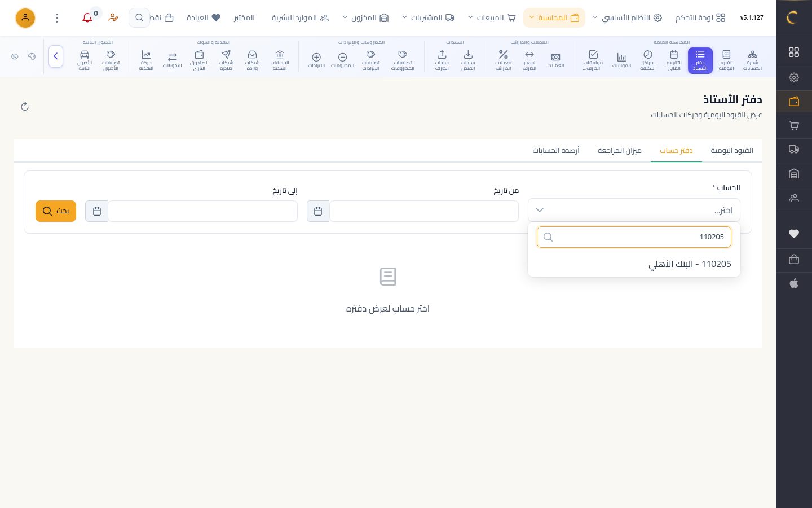Open notifications bell in top bar
Screen dimensions: 812x508
(87, 17)
